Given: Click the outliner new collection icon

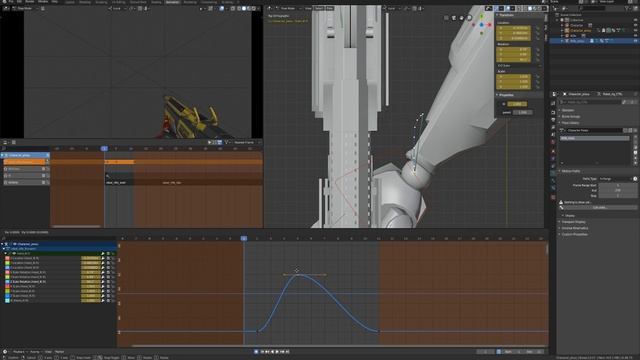Looking at the screenshot, I should coord(635,8).
